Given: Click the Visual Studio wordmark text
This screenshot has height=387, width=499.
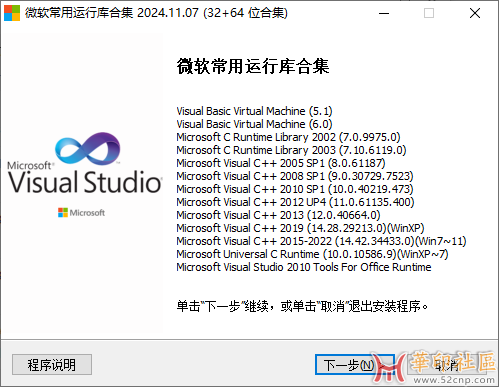Looking at the screenshot, I should [85, 182].
